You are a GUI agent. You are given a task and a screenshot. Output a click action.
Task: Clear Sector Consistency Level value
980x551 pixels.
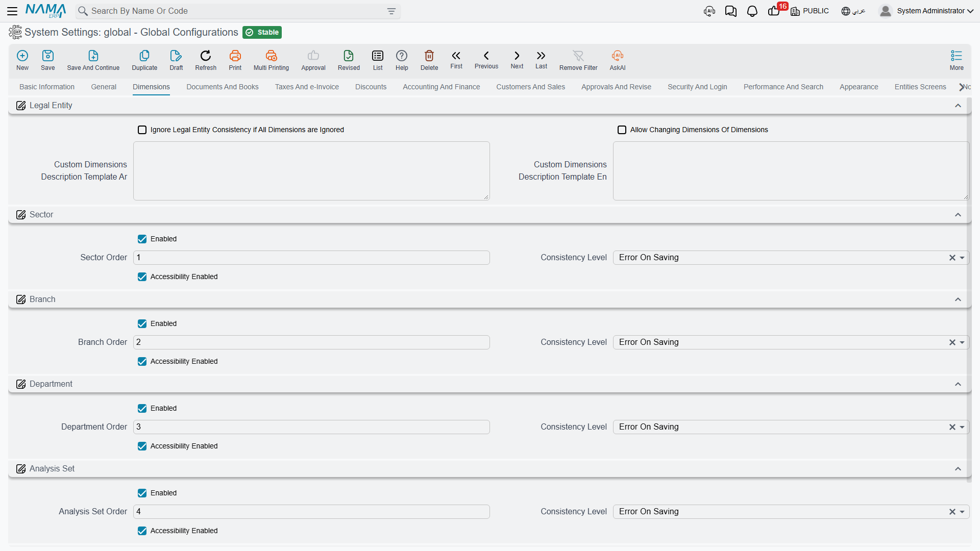952,258
